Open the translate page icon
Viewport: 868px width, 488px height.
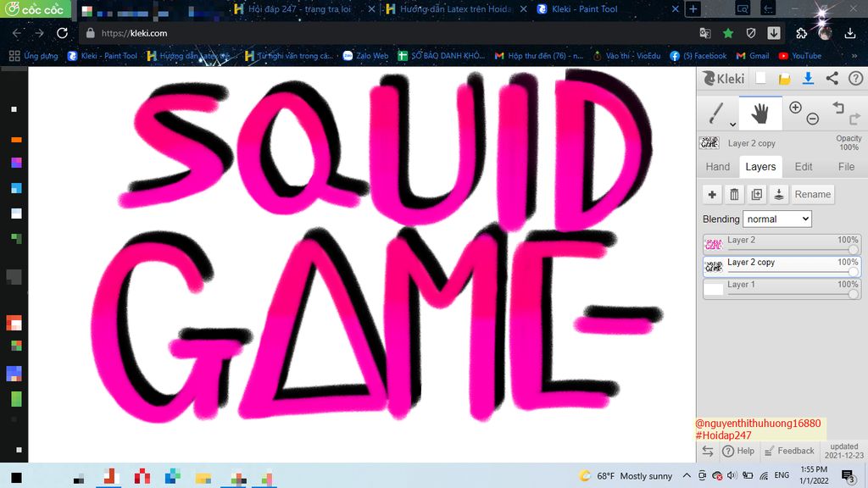(x=704, y=33)
